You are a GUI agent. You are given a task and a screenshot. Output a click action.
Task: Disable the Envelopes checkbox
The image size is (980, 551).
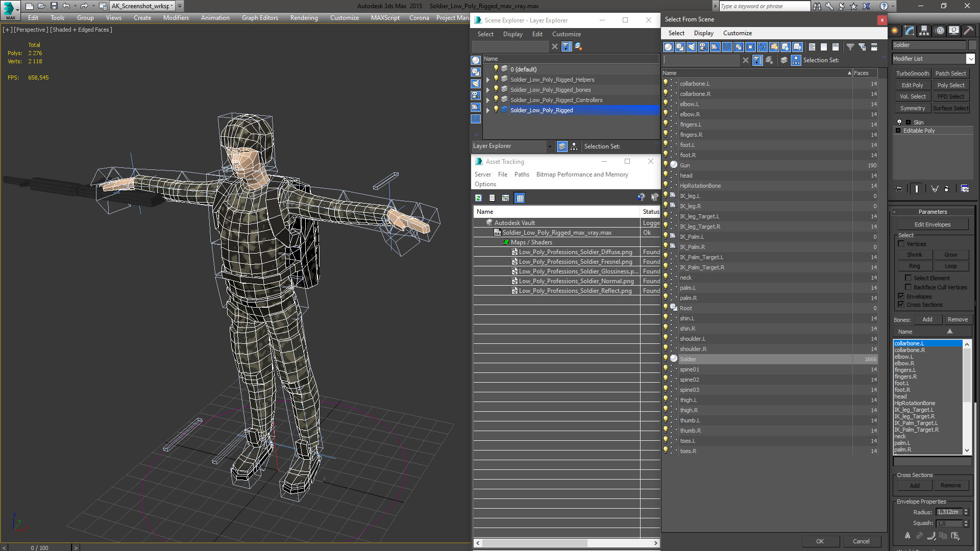(901, 296)
